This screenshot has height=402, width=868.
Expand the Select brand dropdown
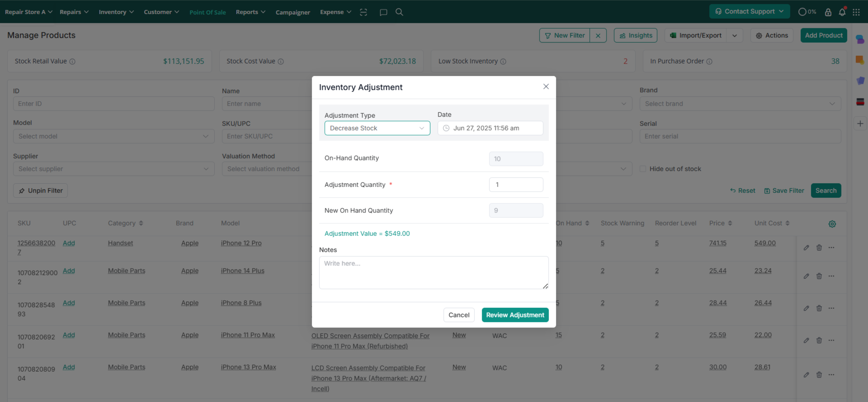740,104
